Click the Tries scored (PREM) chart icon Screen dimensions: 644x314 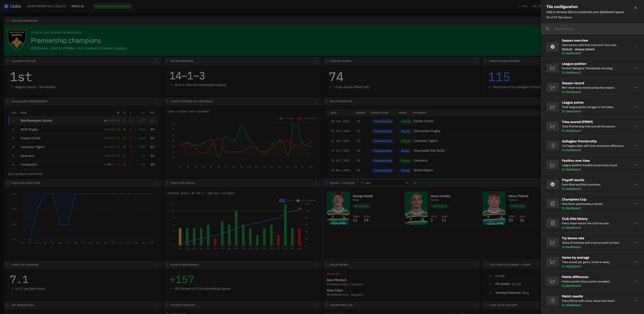pyautogui.click(x=553, y=126)
